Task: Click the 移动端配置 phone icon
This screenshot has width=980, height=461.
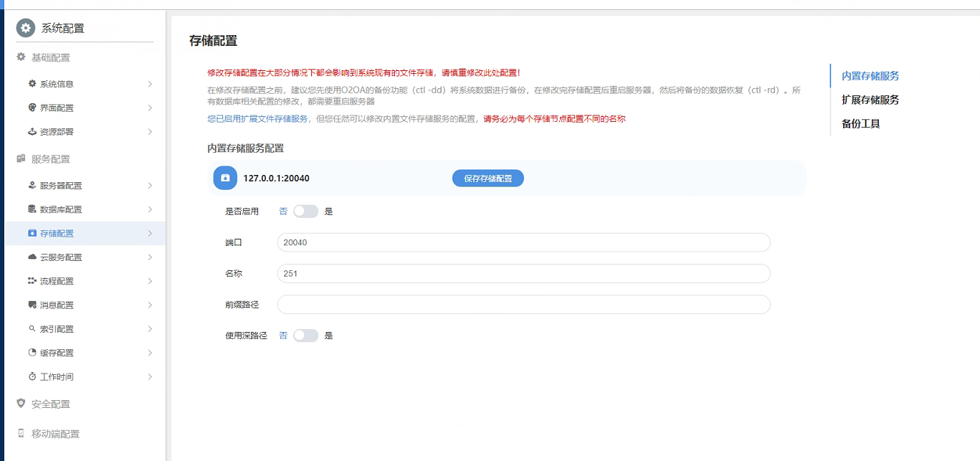Action: pos(21,434)
